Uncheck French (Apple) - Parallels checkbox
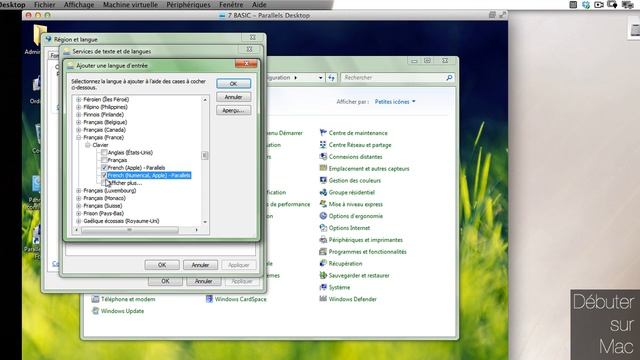 pos(104,167)
